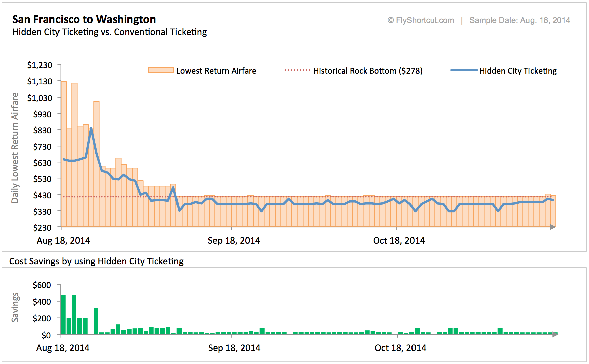Click the blue line's peak near $830
This screenshot has height=364, width=589.
click(91, 129)
